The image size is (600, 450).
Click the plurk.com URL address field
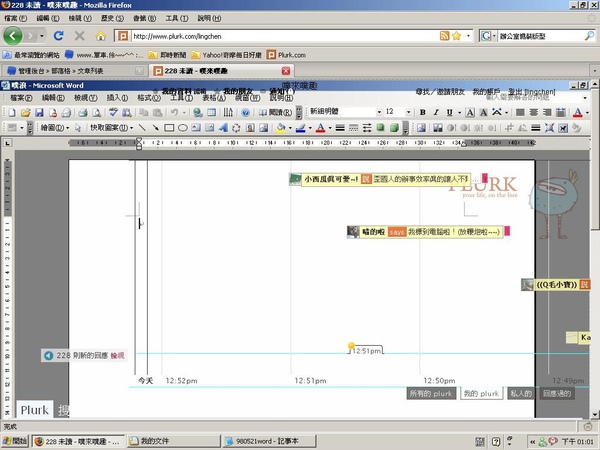pyautogui.click(x=285, y=36)
